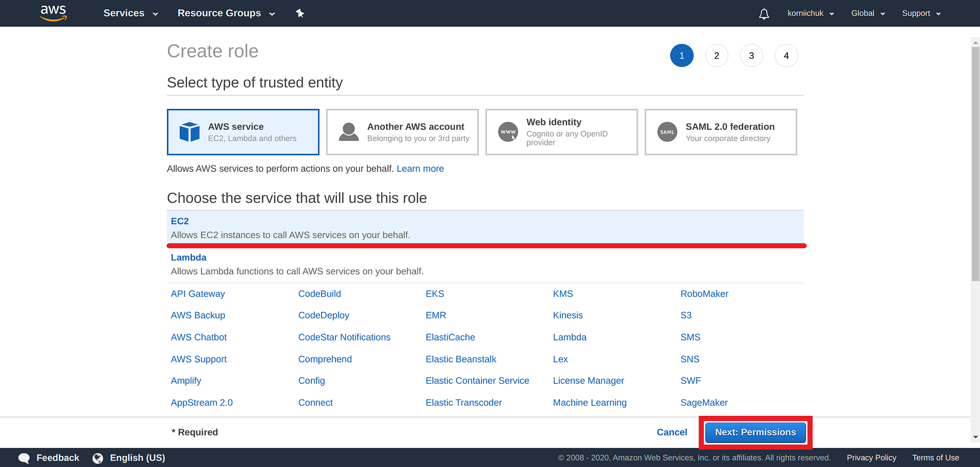The width and height of the screenshot is (980, 467).
Task: Select EKS service
Action: coord(435,294)
